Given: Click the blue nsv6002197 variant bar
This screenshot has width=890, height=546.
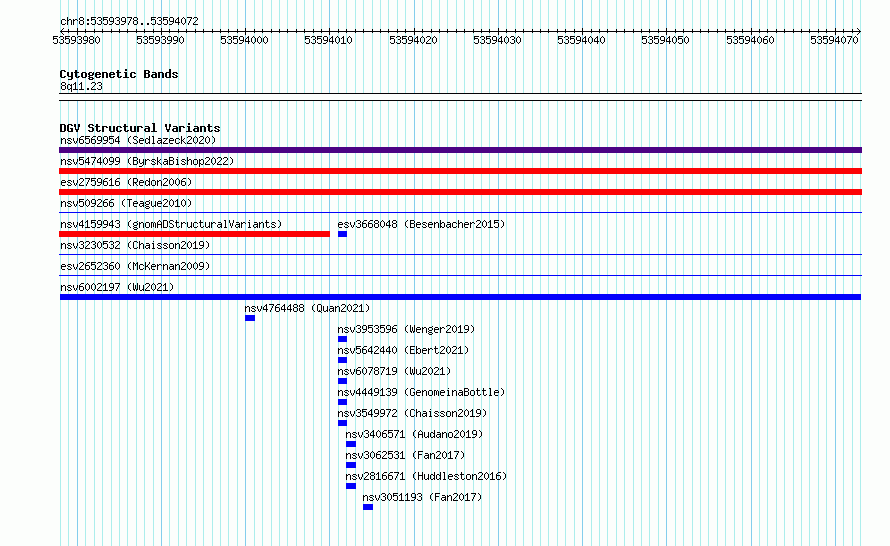Looking at the screenshot, I should pyautogui.click(x=460, y=297).
